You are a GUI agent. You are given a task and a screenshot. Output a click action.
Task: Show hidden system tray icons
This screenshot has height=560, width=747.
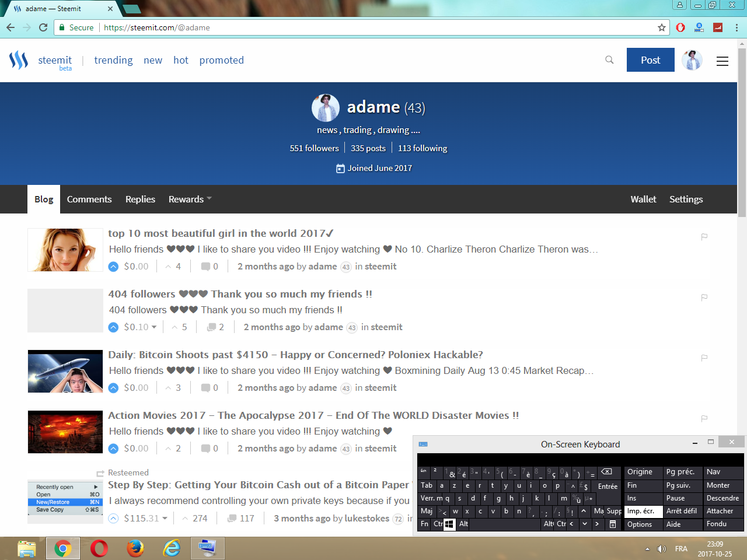pyautogui.click(x=647, y=549)
